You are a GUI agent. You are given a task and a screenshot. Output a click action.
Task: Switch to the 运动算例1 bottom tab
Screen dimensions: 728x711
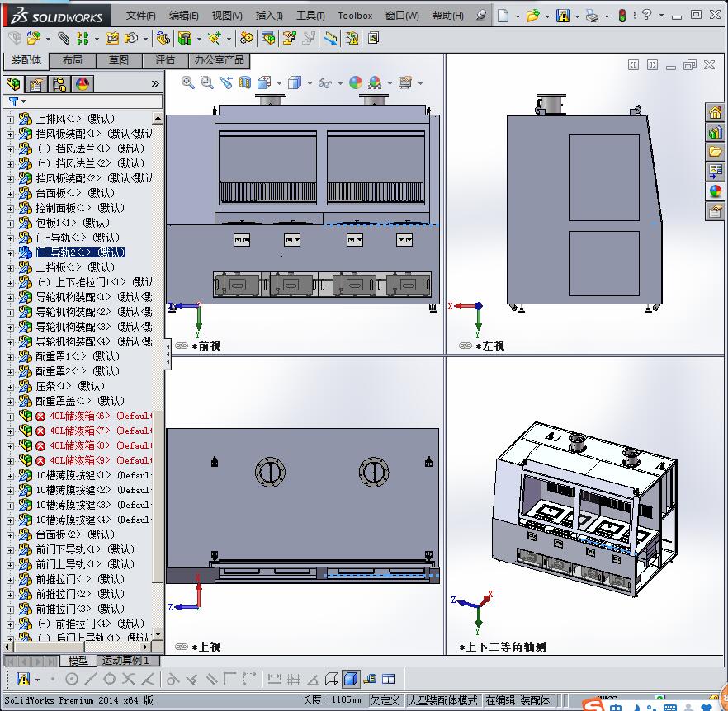[x=125, y=661]
